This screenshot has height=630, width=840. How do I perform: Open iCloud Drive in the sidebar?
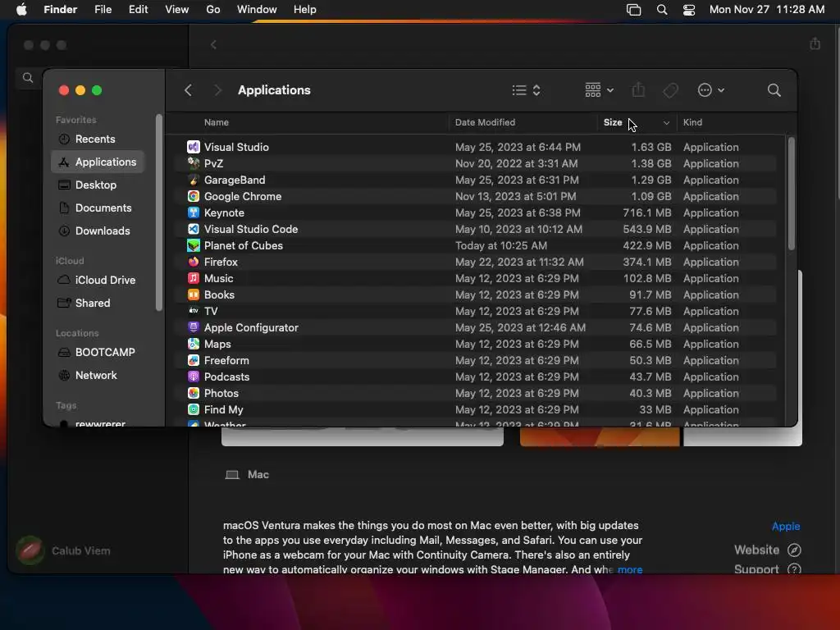[x=98, y=281]
